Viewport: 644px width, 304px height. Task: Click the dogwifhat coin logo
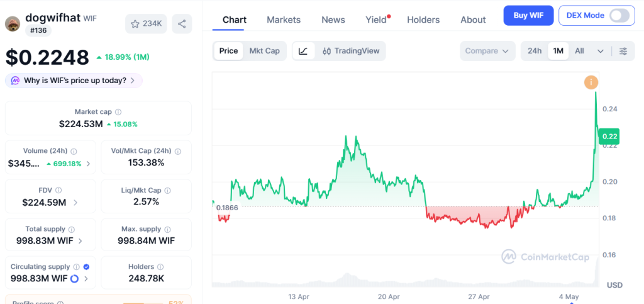[13, 23]
